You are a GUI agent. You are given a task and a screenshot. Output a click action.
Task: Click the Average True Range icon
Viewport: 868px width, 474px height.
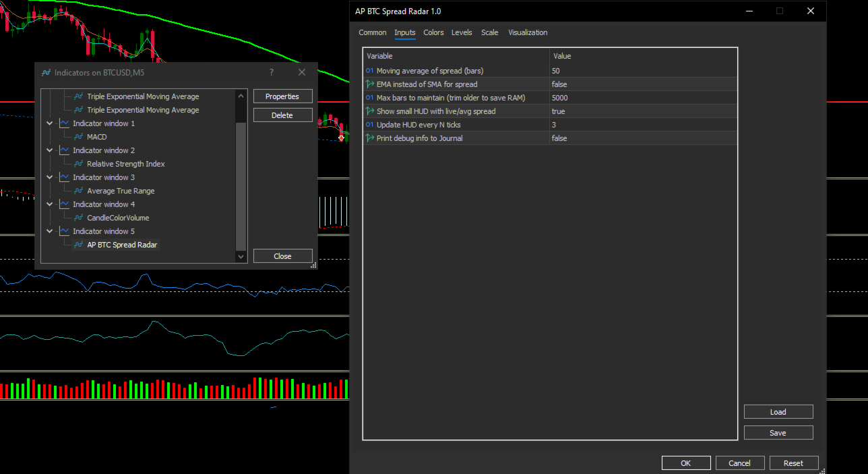79,191
